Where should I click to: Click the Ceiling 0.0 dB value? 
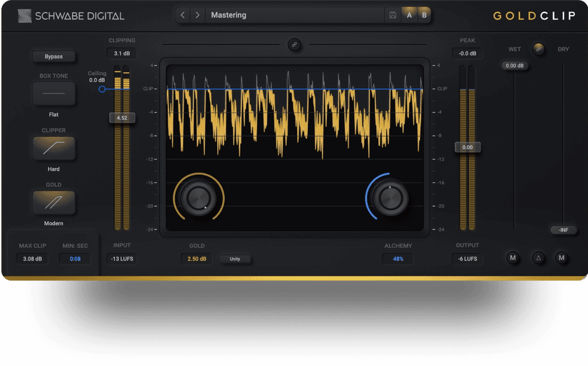click(97, 80)
